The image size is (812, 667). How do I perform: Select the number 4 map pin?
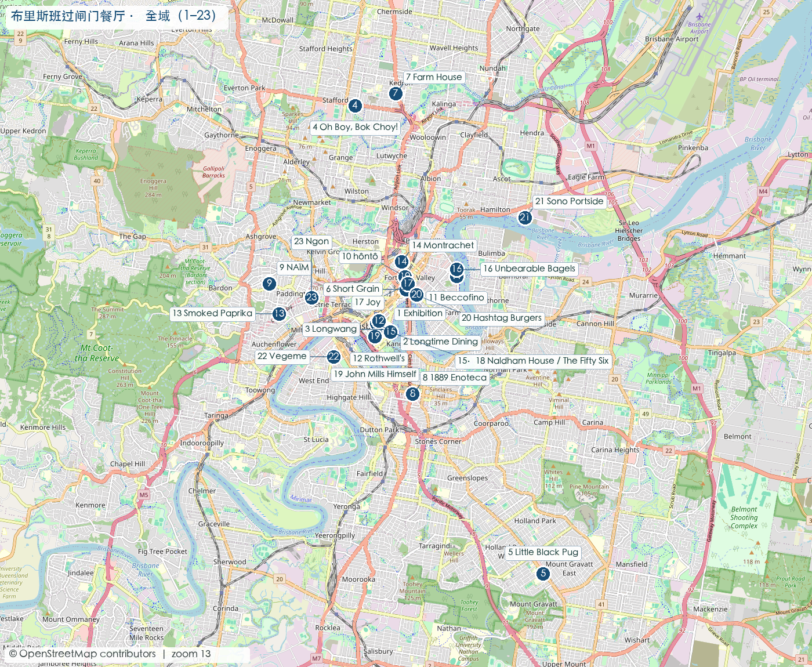pos(355,106)
